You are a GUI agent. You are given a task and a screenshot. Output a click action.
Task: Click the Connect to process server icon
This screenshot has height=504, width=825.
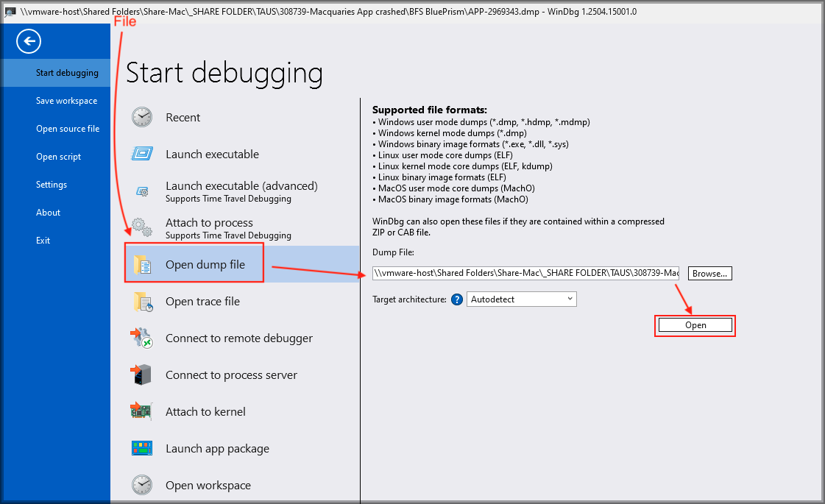point(142,375)
